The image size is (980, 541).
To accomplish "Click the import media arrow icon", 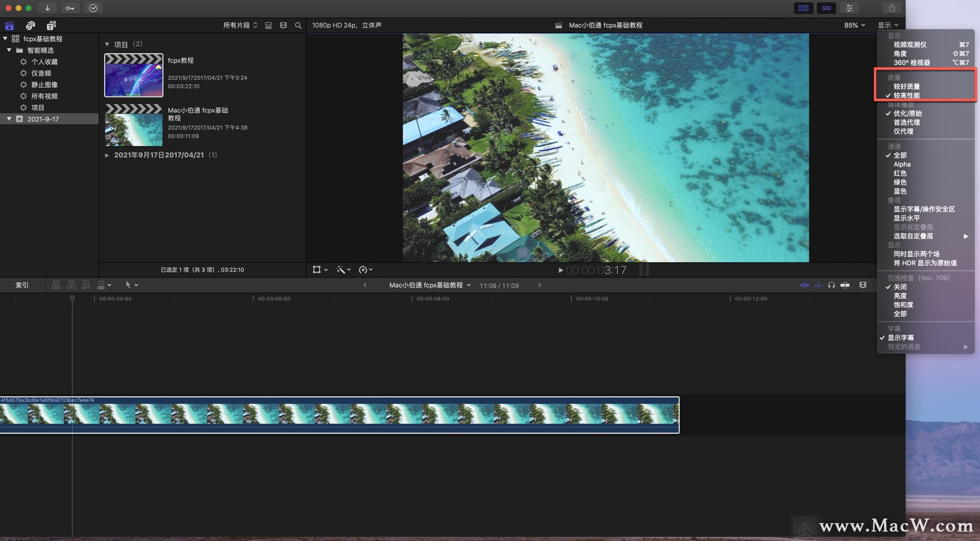I will [x=47, y=8].
